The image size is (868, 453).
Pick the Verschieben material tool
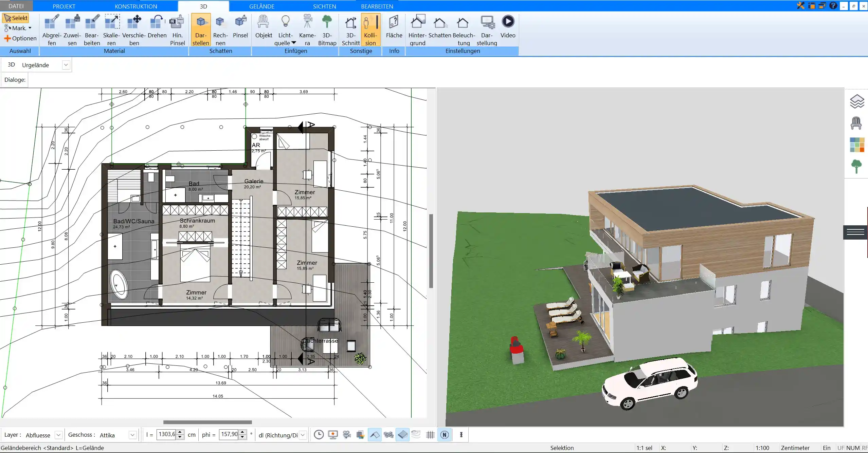click(134, 30)
